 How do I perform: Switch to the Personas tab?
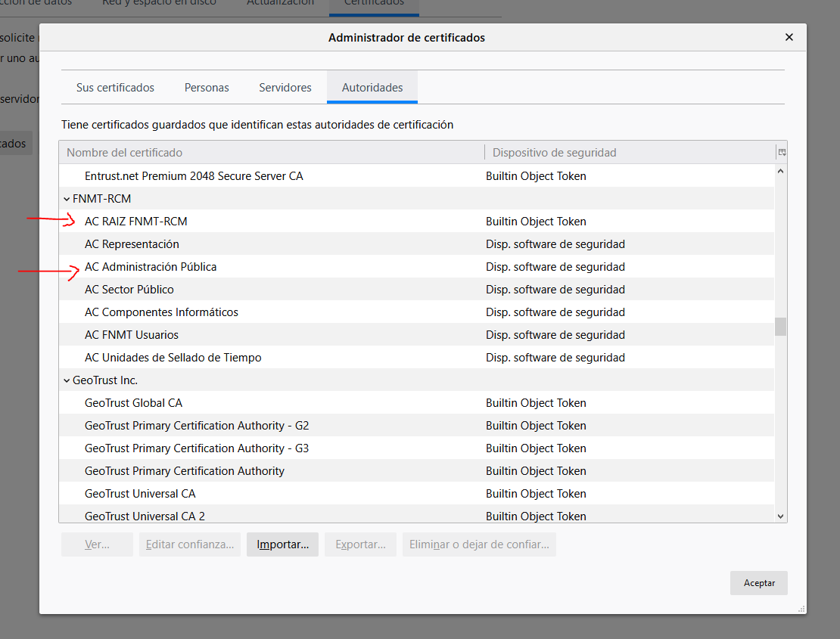coord(207,87)
